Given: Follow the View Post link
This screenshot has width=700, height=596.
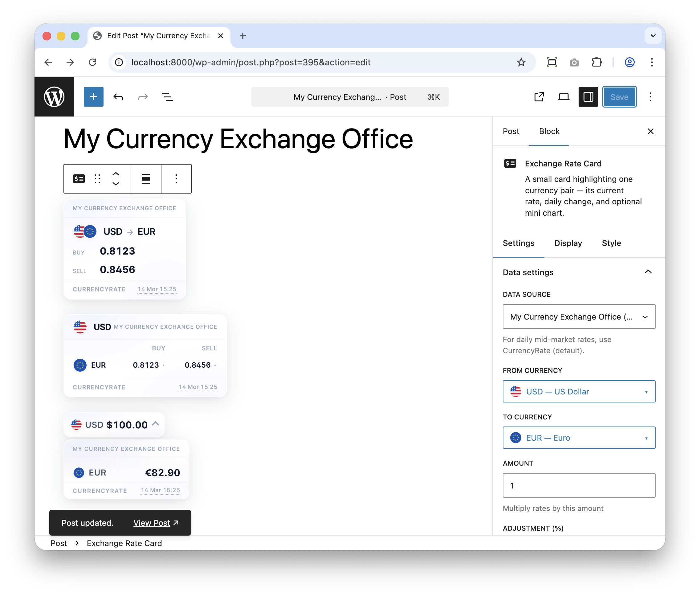Looking at the screenshot, I should coord(152,523).
